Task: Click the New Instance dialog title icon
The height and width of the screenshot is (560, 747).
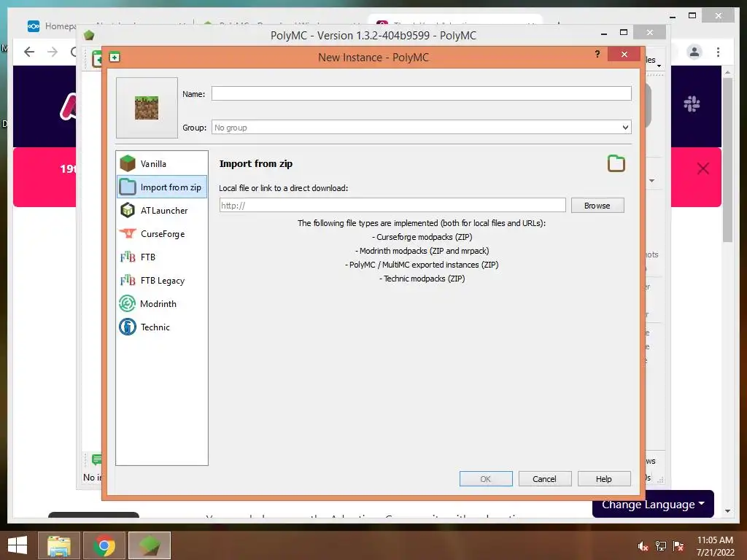Action: tap(115, 57)
